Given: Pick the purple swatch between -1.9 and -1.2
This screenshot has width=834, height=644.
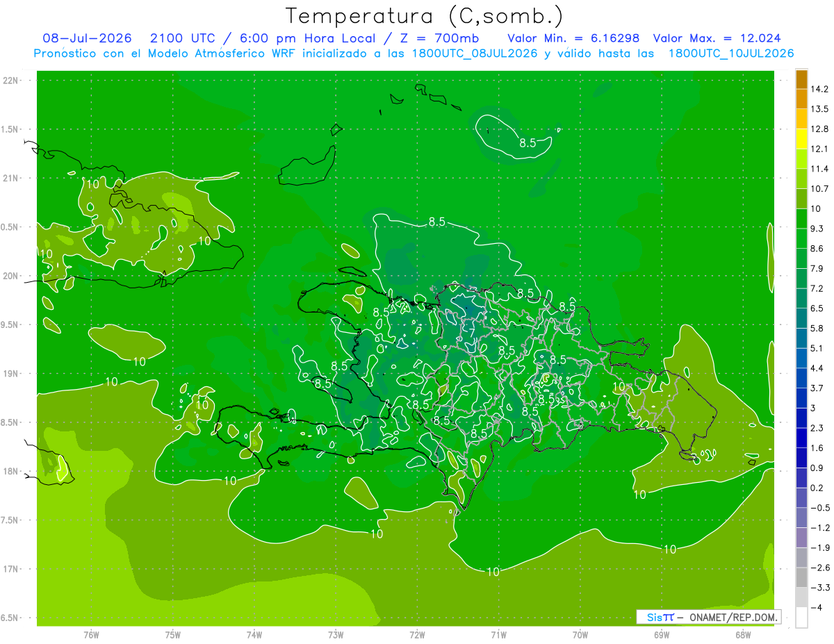Looking at the screenshot, I should tap(801, 538).
